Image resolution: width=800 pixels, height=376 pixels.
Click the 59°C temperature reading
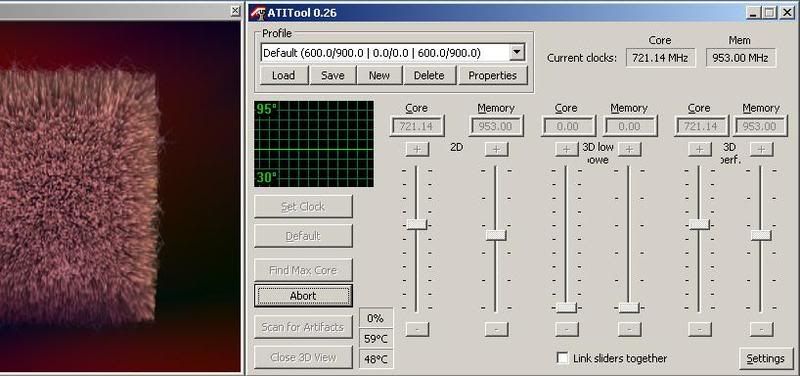[376, 339]
